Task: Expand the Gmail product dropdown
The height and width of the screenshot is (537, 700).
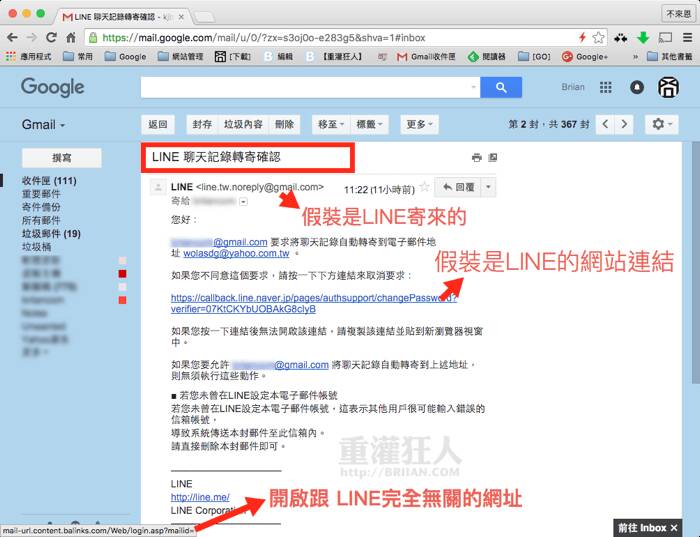Action: point(43,125)
